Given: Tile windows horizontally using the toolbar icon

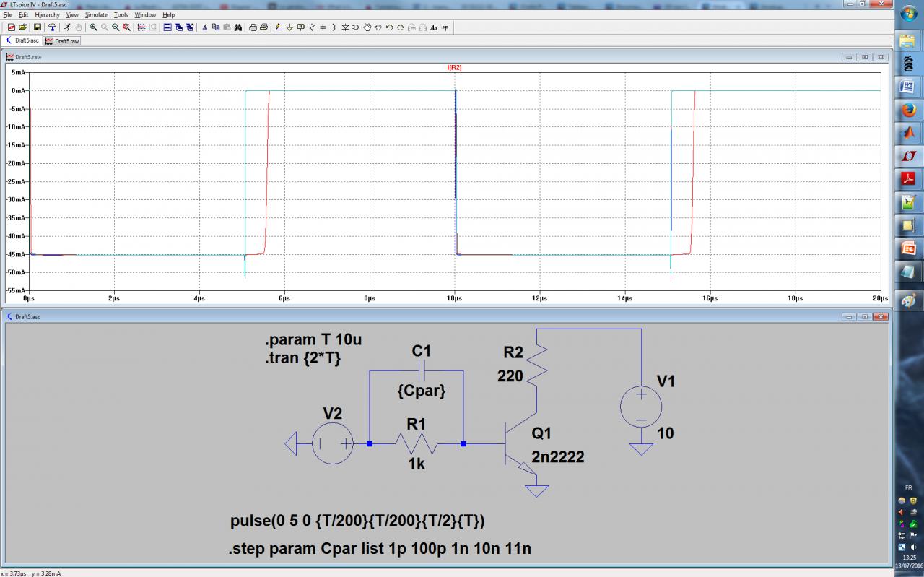Looking at the screenshot, I should click(167, 27).
